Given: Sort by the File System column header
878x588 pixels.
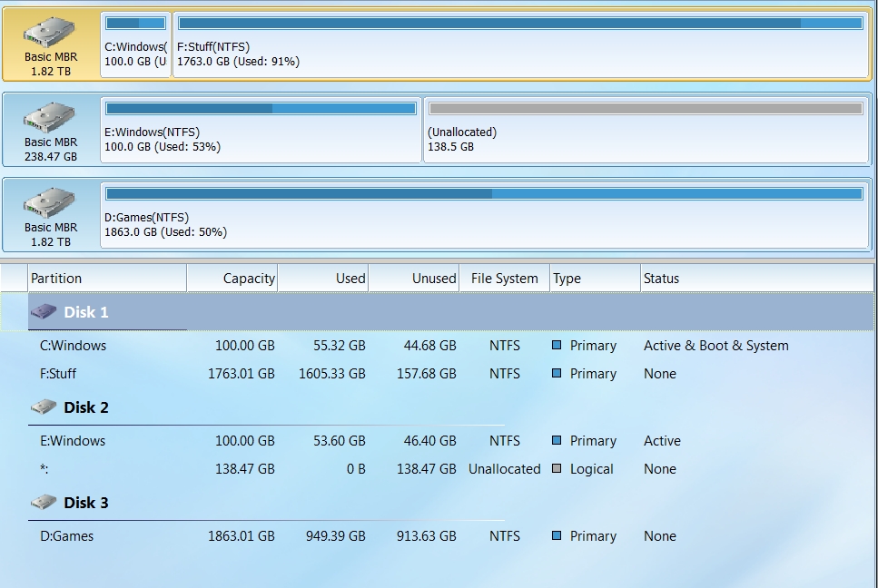Looking at the screenshot, I should point(505,278).
